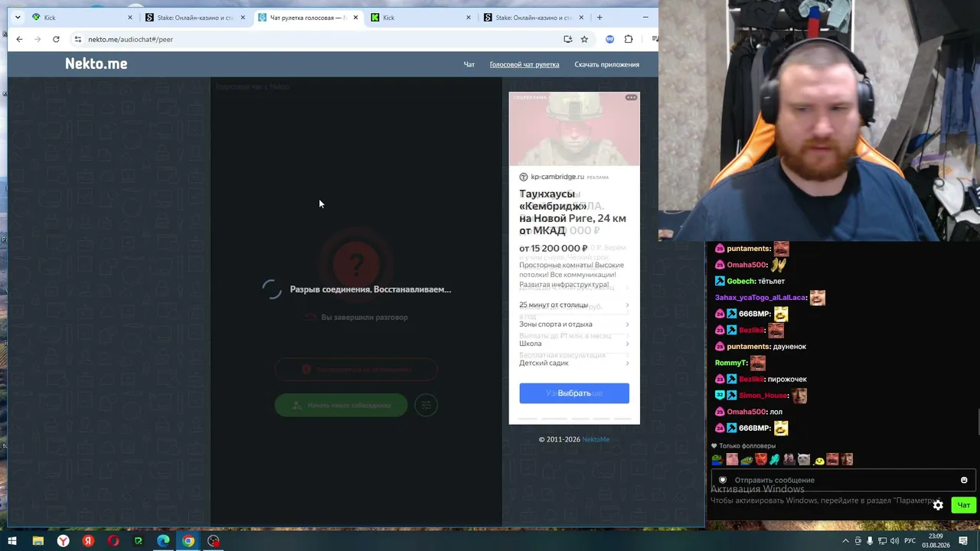The width and height of the screenshot is (980, 551).
Task: Open the green-on-black app taskbar icon
Action: click(x=138, y=541)
